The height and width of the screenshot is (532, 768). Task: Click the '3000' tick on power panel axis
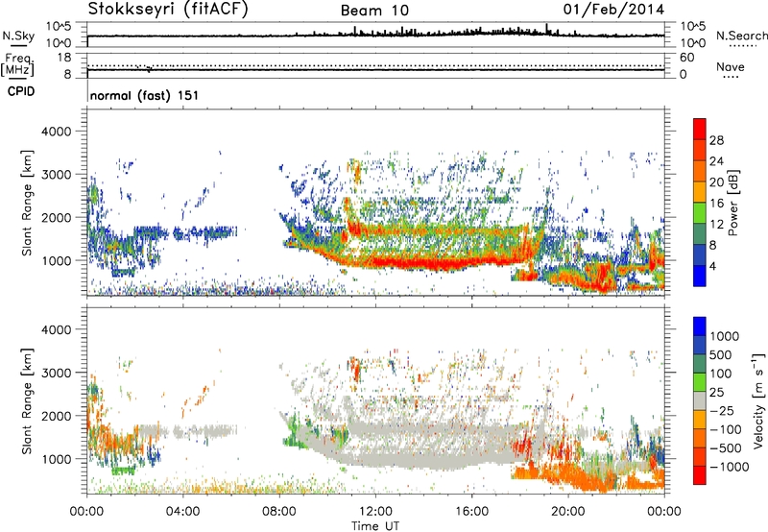click(56, 175)
